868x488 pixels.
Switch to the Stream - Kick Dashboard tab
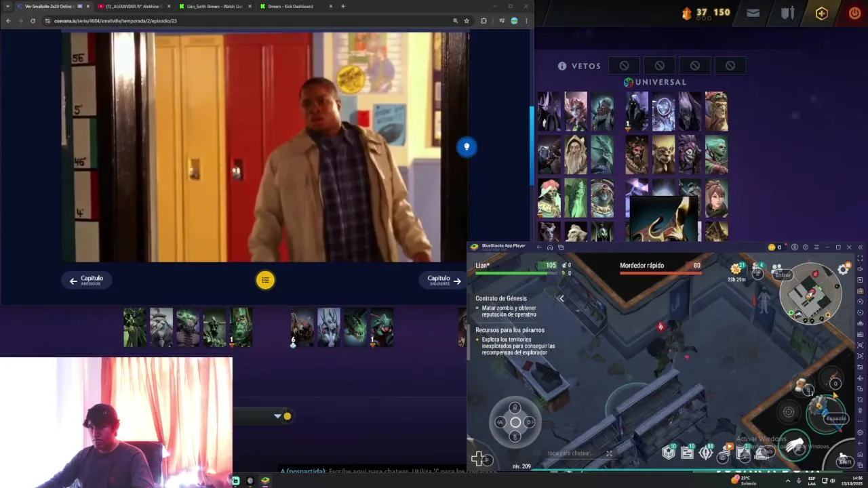(x=290, y=6)
